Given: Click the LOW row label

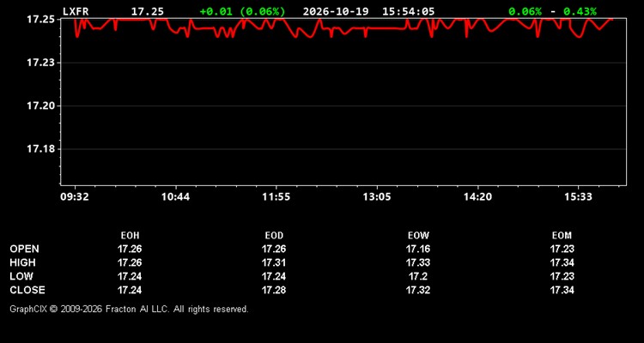Looking at the screenshot, I should click(21, 276).
